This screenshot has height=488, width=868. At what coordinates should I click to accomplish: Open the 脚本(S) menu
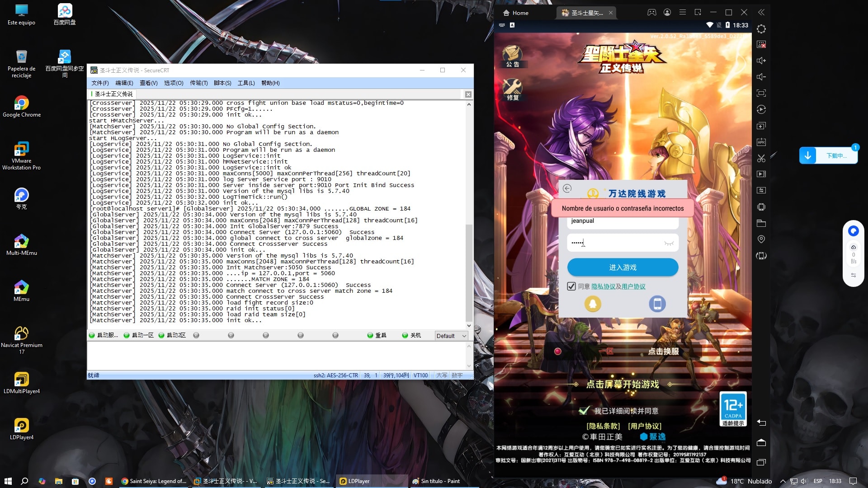pos(222,83)
